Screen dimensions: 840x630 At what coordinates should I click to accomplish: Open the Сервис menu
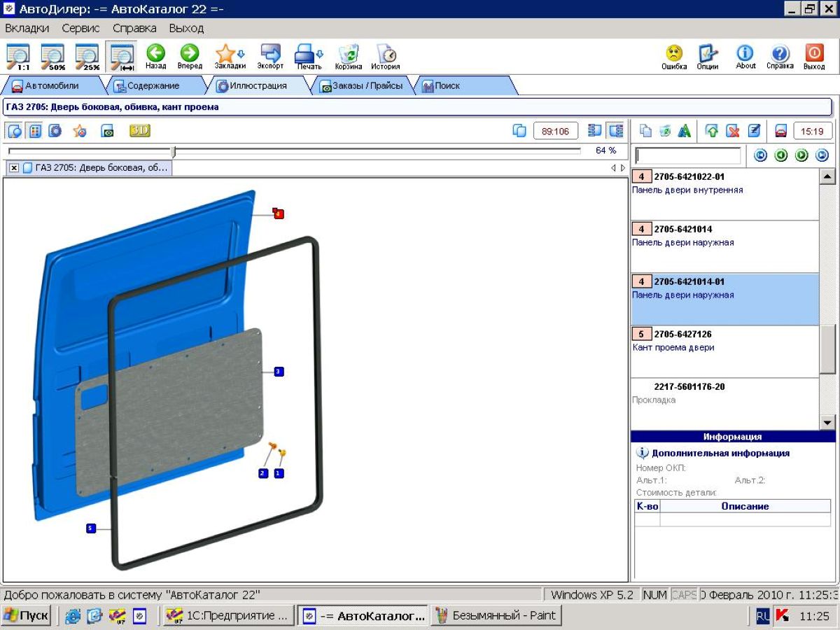[x=80, y=29]
